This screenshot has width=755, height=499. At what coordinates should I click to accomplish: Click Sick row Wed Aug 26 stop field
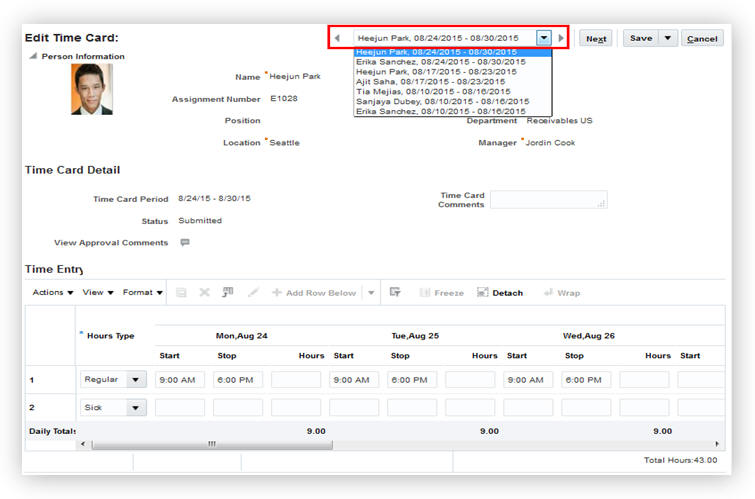coord(586,407)
